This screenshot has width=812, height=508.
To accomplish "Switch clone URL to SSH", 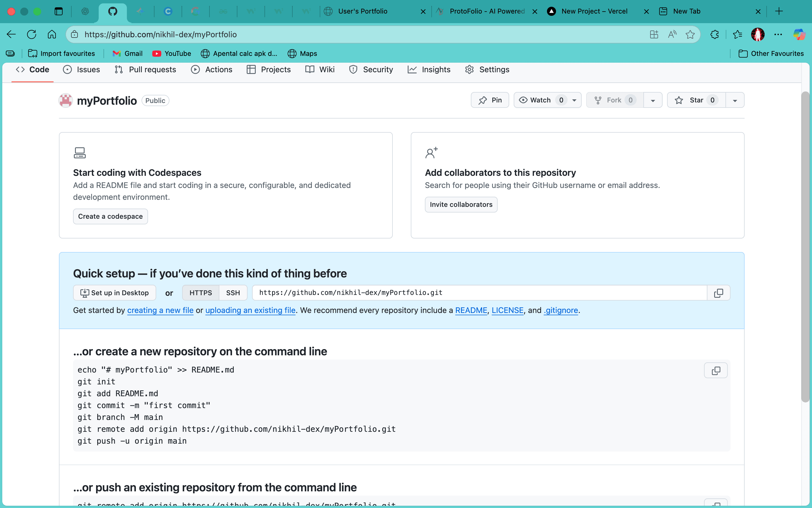I will point(233,293).
